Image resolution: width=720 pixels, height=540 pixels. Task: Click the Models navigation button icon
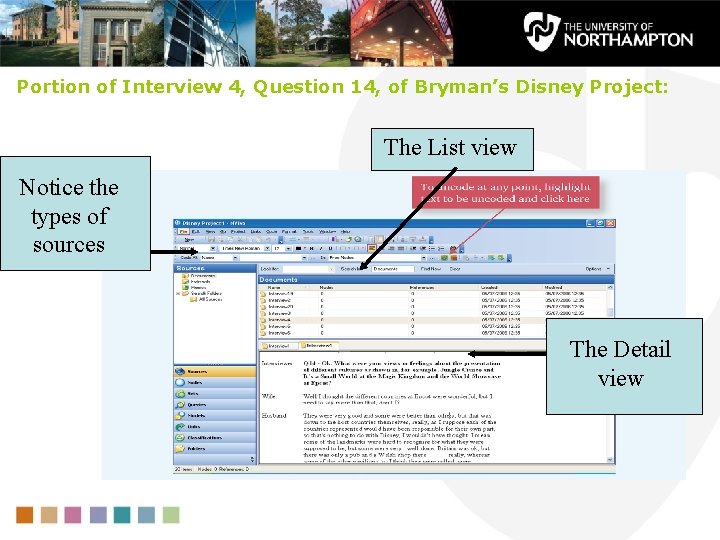[x=180, y=416]
